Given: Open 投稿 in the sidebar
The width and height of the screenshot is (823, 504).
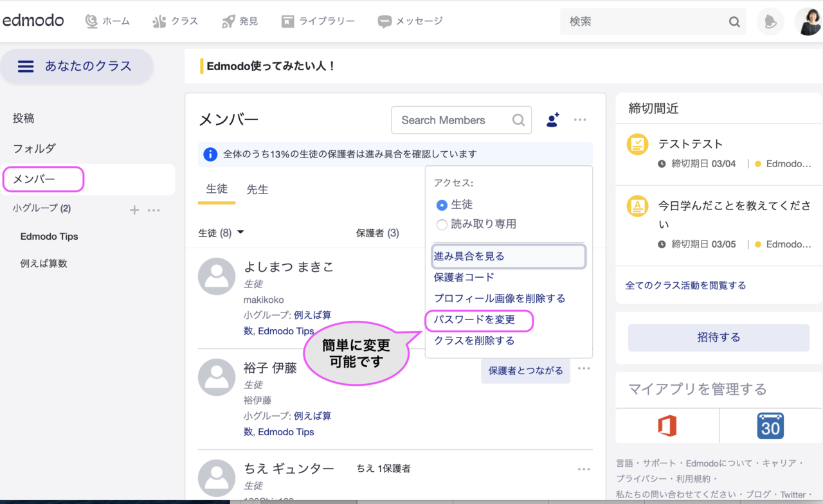Looking at the screenshot, I should (x=24, y=118).
